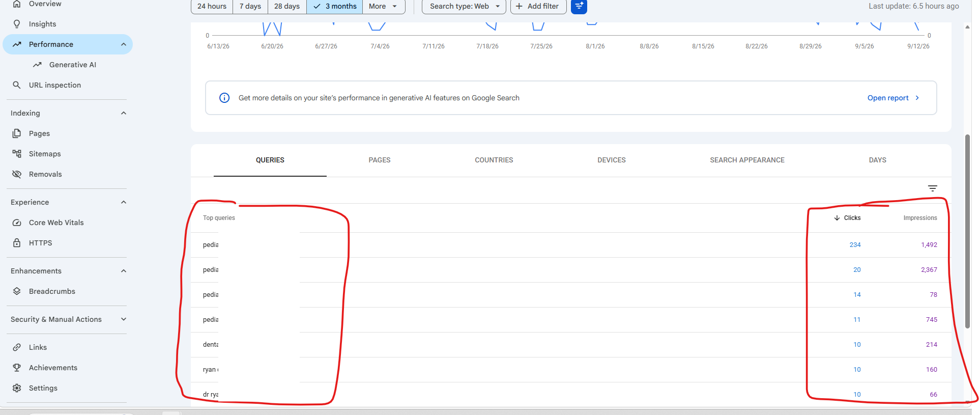Sort by the Impressions column header
This screenshot has height=415, width=980.
pos(920,218)
